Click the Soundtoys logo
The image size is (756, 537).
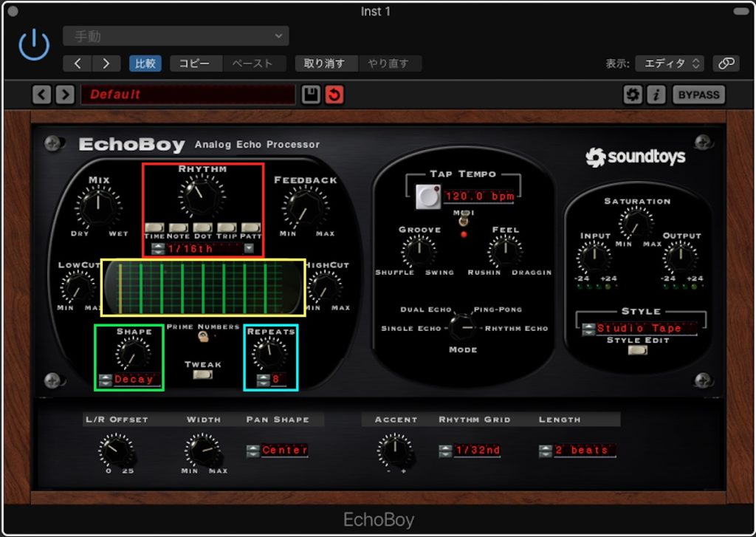click(636, 157)
